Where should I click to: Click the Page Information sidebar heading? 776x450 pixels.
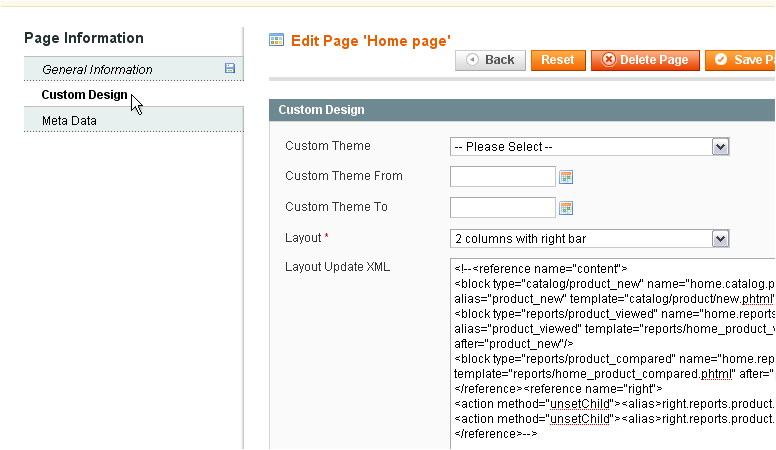coord(84,38)
